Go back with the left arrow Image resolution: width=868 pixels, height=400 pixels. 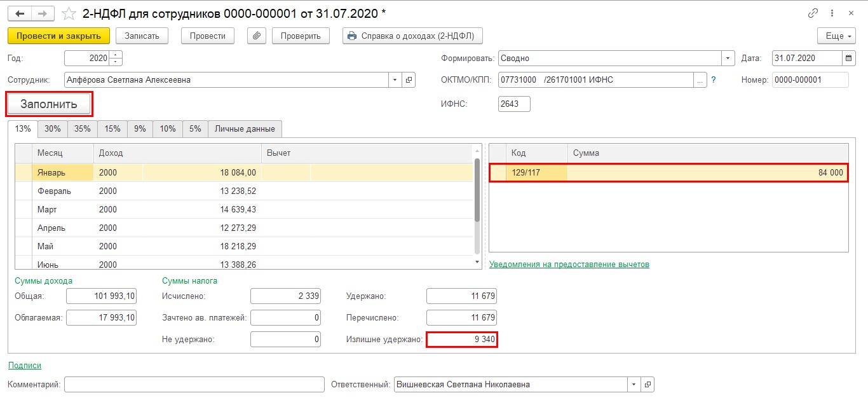point(20,13)
